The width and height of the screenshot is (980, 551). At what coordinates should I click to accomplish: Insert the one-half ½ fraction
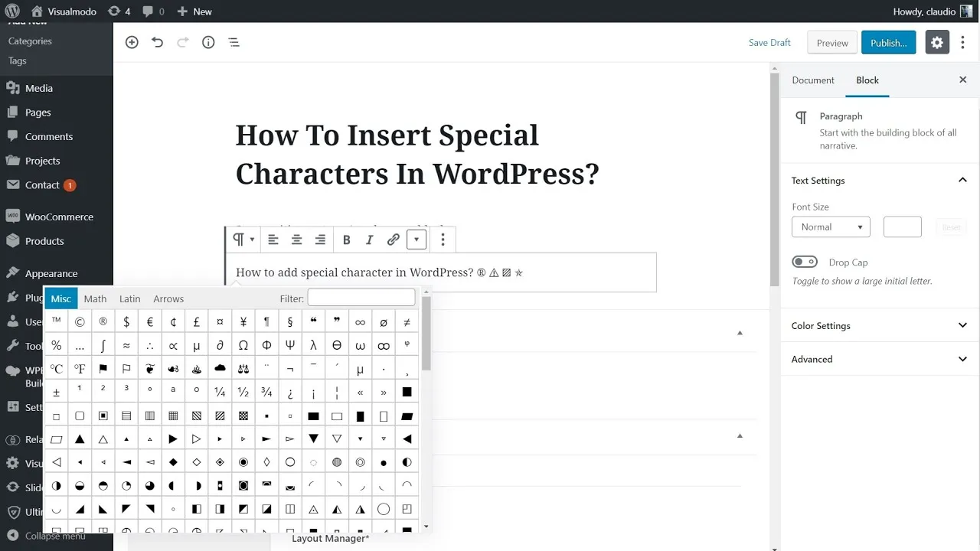[243, 392]
